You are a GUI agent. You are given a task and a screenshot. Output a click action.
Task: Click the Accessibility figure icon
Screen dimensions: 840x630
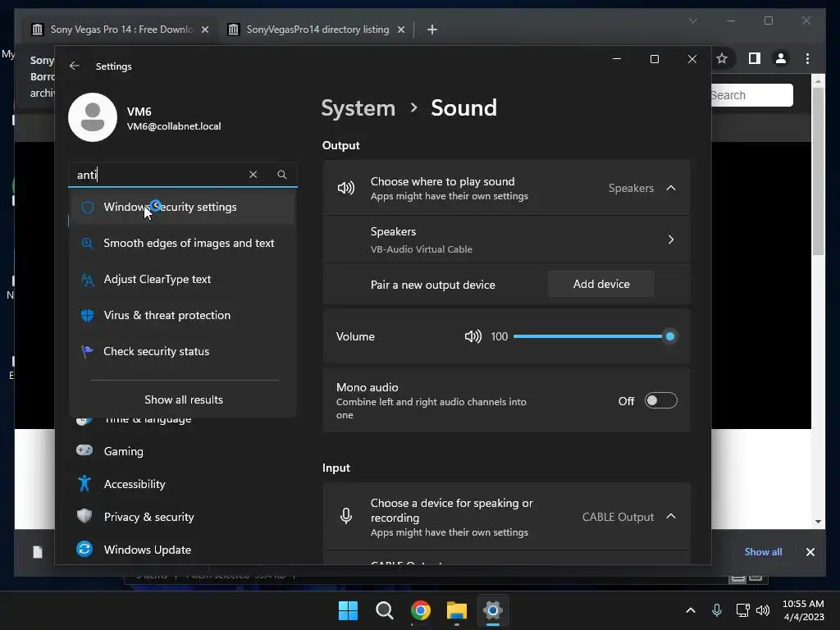[84, 483]
